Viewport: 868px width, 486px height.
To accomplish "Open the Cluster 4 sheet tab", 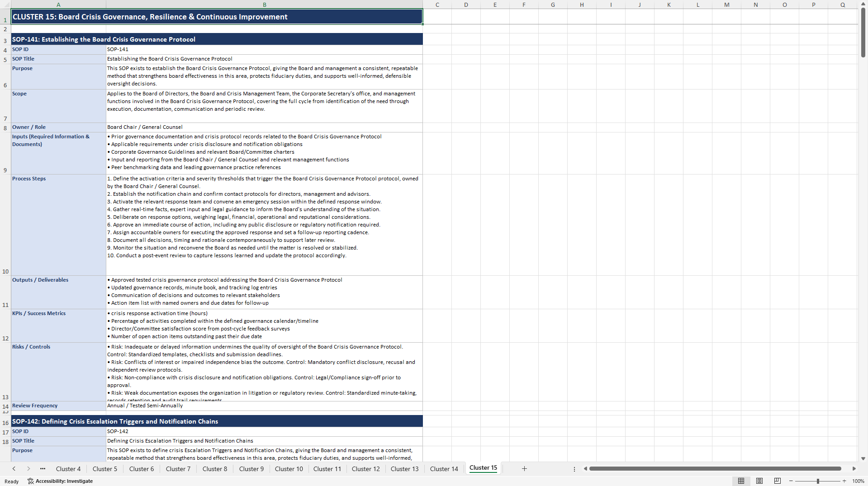I will coord(68,469).
